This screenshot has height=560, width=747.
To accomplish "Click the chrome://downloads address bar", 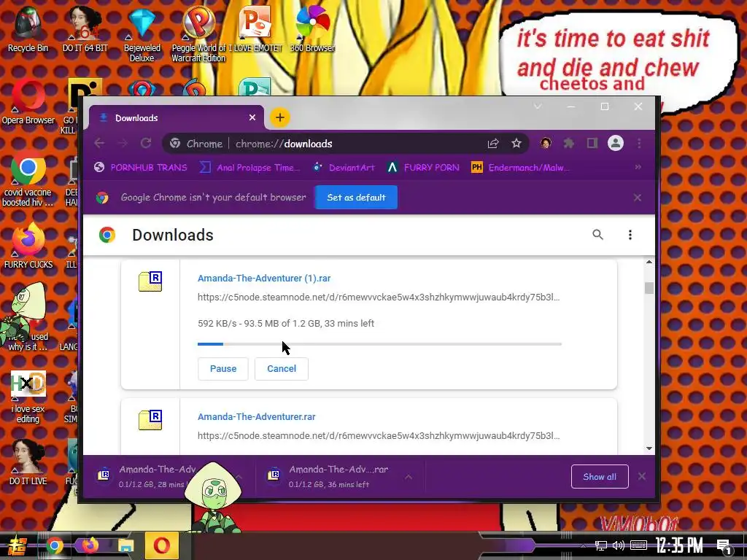I will pyautogui.click(x=345, y=144).
